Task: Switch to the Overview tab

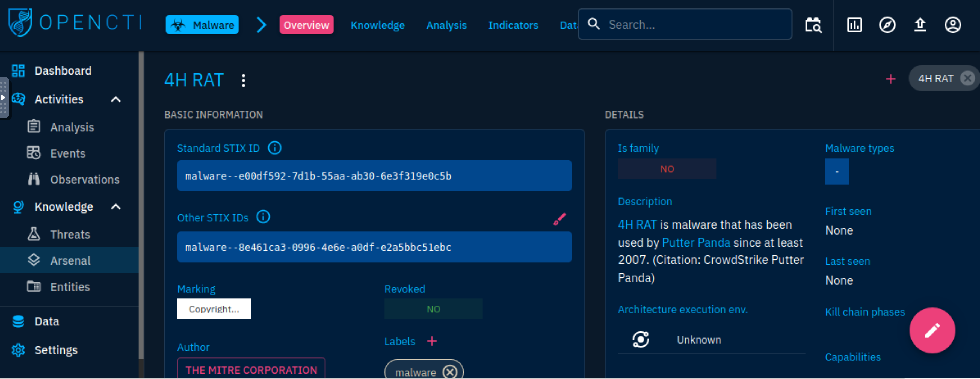Action: [x=306, y=25]
